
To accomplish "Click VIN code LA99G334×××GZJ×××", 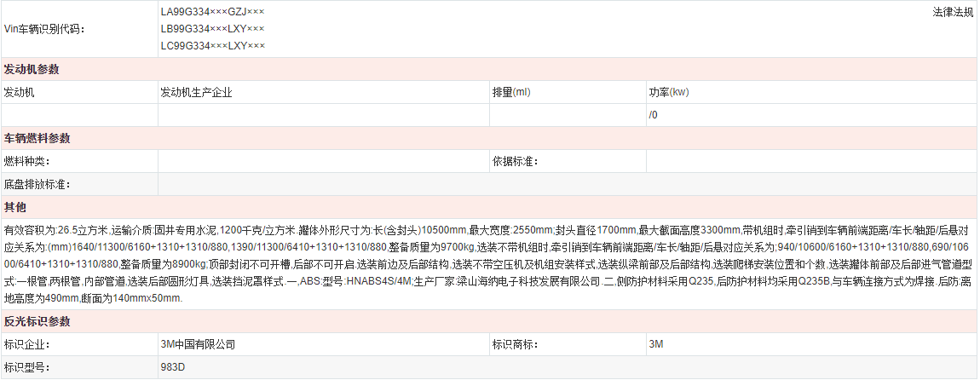I will tap(212, 13).
